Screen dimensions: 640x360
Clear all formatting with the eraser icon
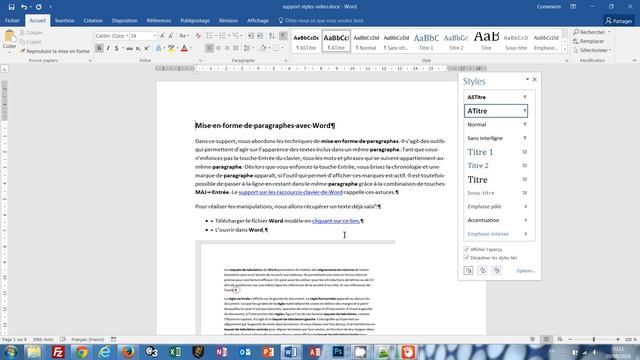198,36
